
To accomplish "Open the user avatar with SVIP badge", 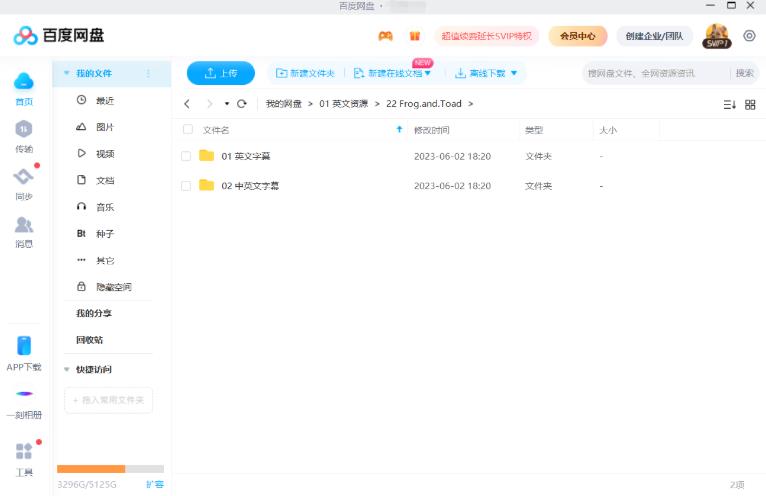I will click(x=717, y=36).
